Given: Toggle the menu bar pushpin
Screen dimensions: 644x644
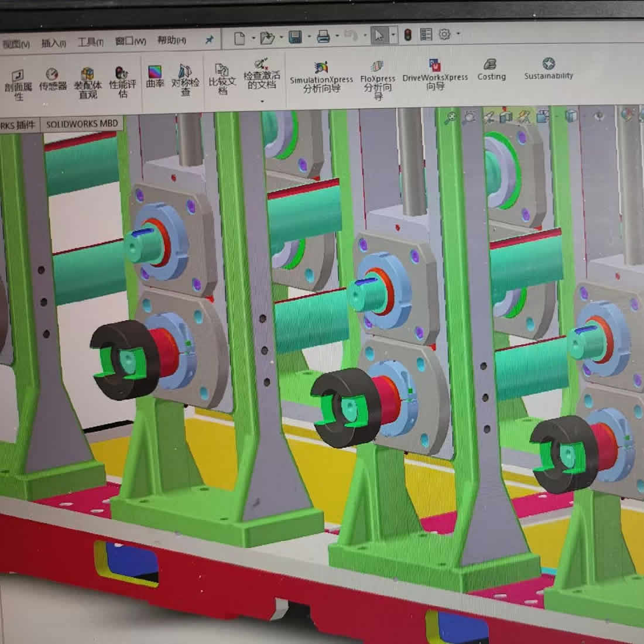Looking at the screenshot, I should [209, 40].
